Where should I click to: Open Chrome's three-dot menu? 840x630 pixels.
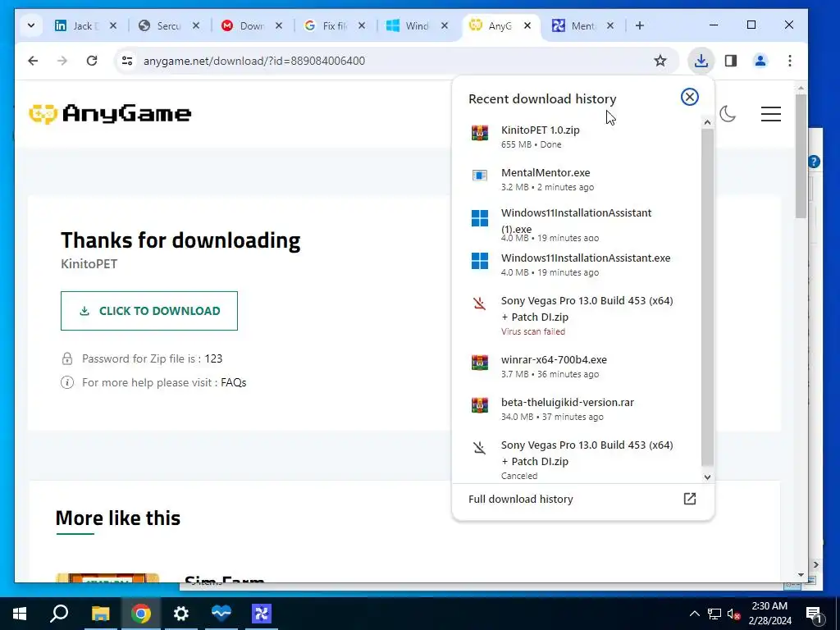pyautogui.click(x=790, y=61)
